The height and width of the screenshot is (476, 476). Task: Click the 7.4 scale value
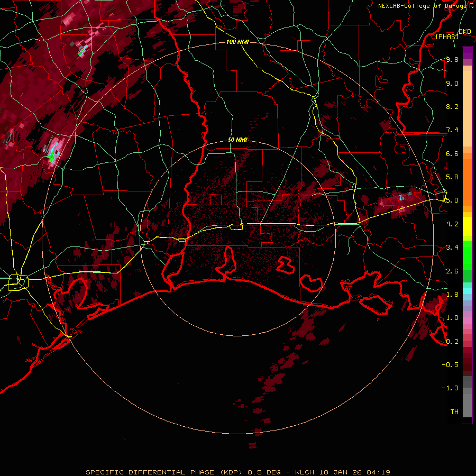click(452, 130)
